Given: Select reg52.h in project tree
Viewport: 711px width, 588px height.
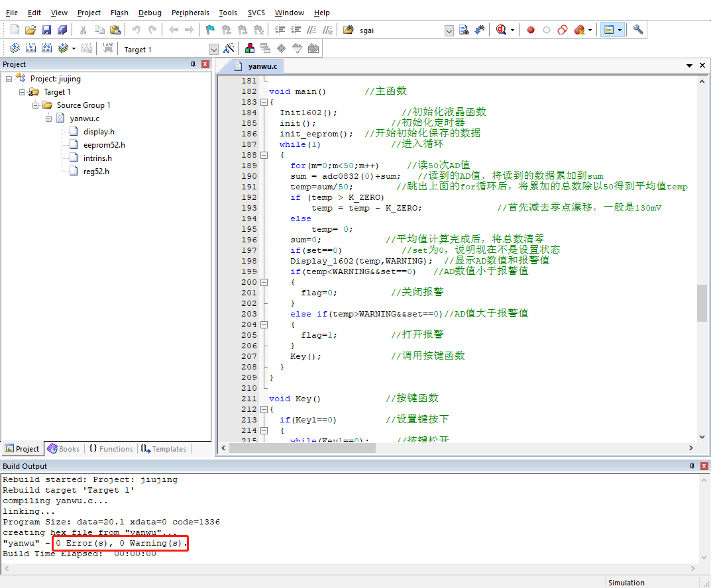Looking at the screenshot, I should coord(96,171).
